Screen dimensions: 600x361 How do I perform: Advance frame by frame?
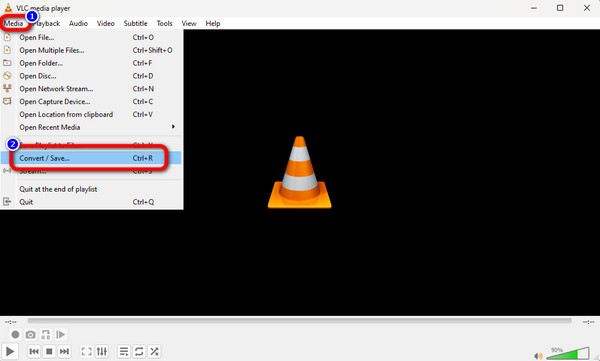[x=60, y=335]
